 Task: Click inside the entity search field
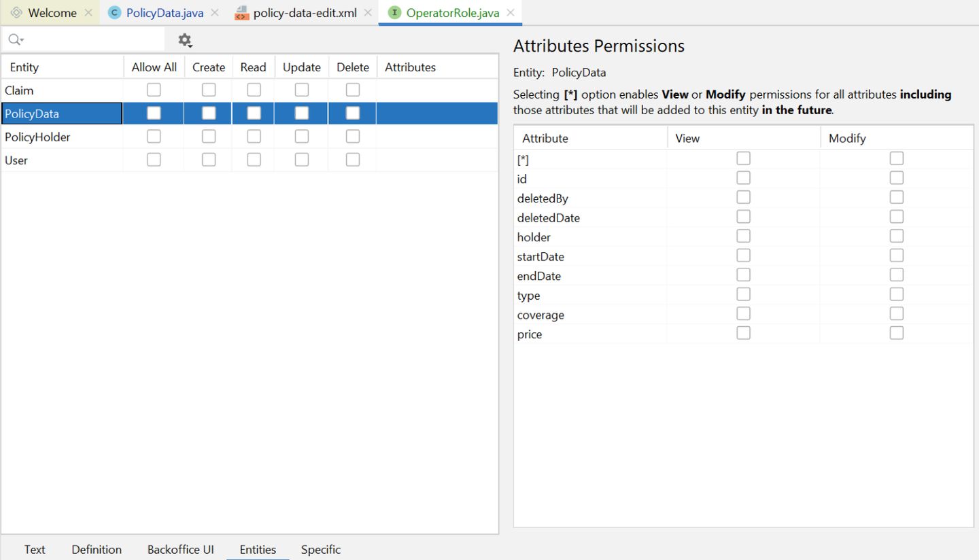tap(92, 40)
